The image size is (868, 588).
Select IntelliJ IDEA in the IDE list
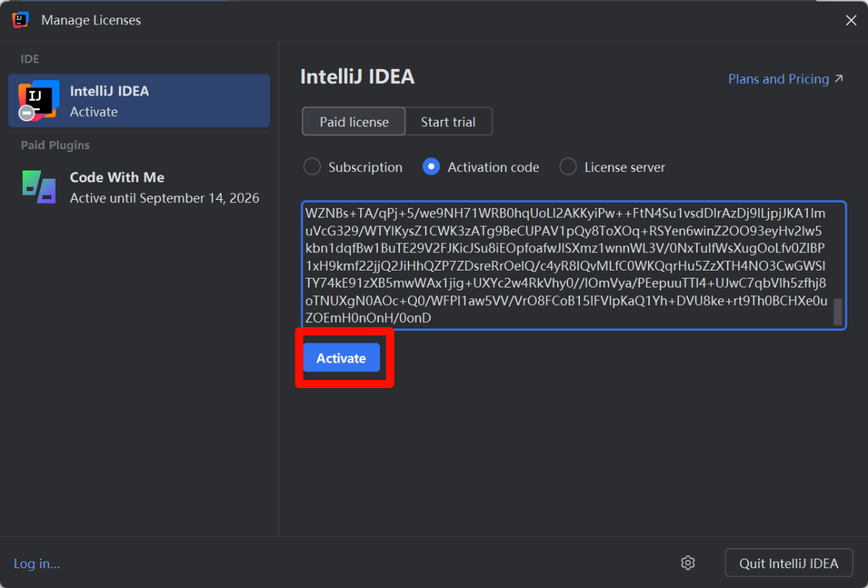[139, 101]
